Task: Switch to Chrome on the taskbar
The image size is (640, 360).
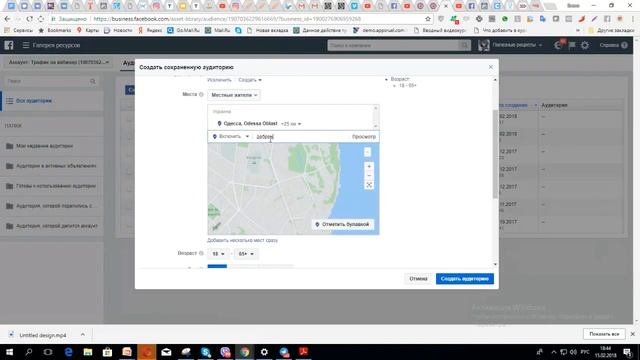Action: [x=244, y=352]
